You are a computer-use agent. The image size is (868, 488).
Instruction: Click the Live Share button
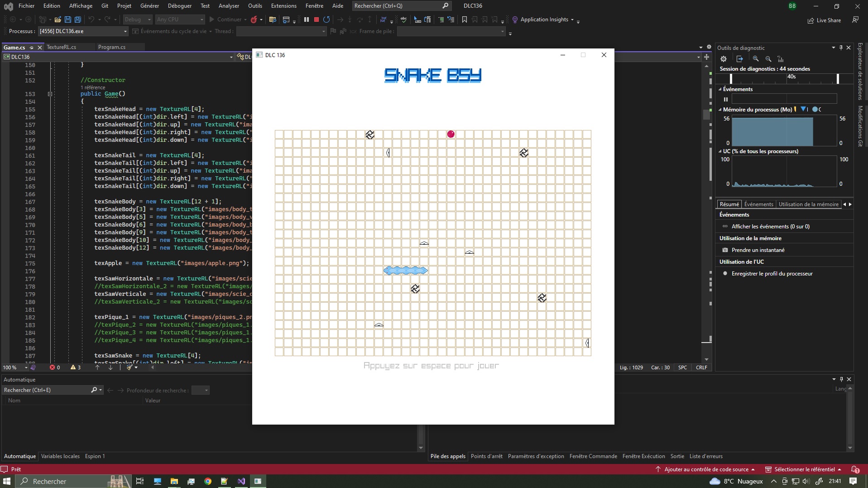(x=824, y=20)
